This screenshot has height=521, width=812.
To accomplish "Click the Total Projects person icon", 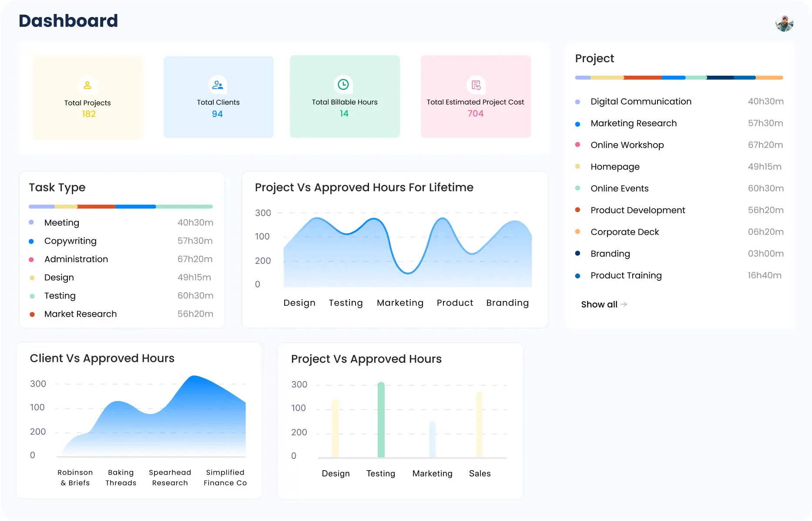I will tap(87, 85).
